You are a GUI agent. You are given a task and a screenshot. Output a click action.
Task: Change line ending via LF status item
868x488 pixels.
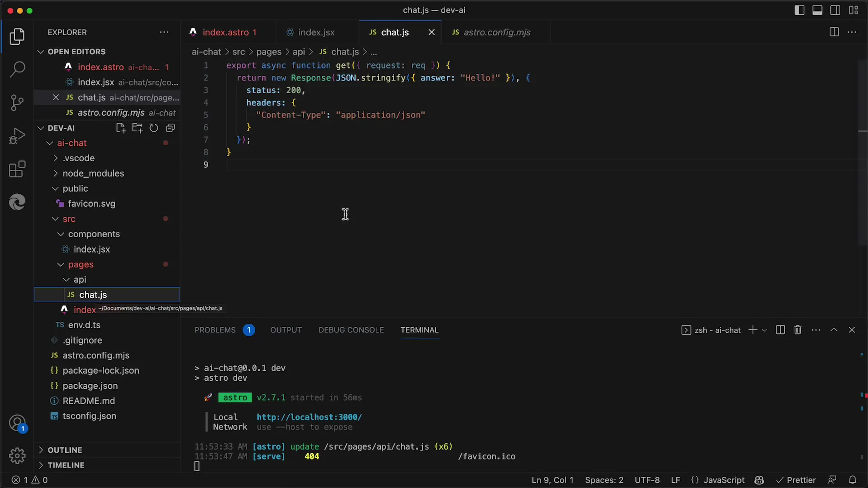pos(676,480)
